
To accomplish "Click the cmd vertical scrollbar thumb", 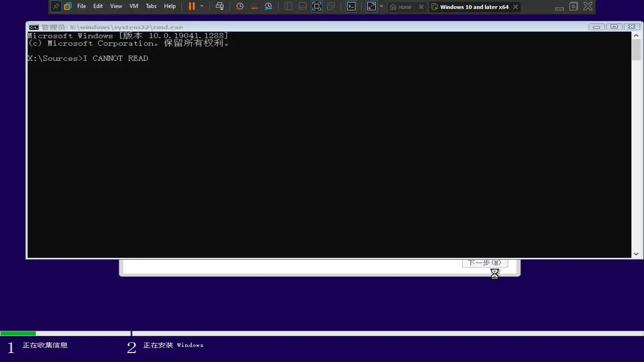I will 636,50.
